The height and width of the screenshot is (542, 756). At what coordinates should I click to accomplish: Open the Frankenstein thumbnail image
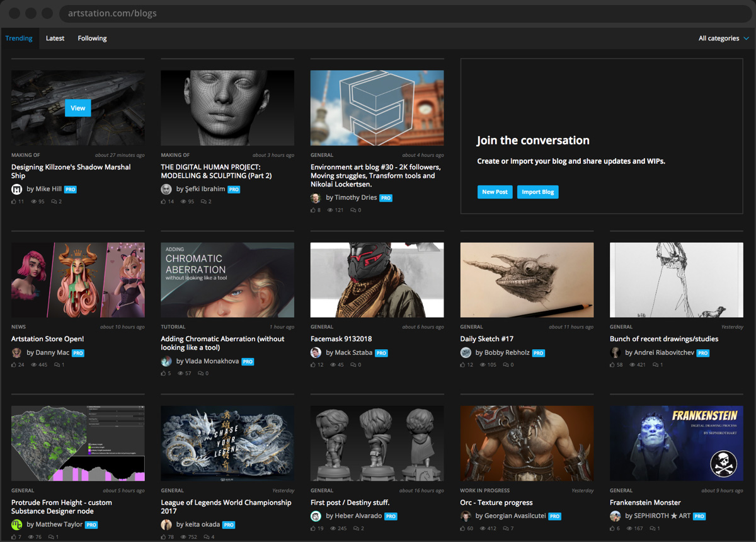(677, 443)
